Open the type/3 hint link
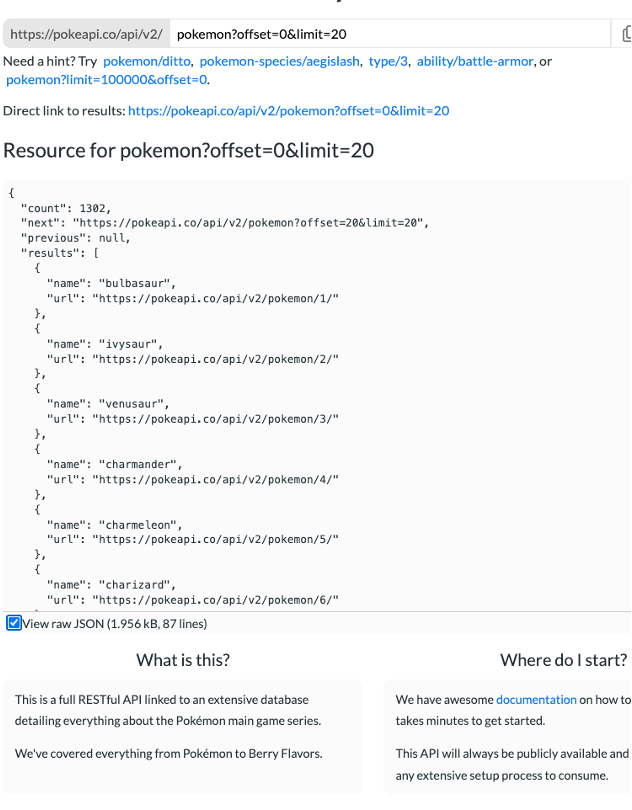The image size is (632, 810). pyautogui.click(x=389, y=60)
